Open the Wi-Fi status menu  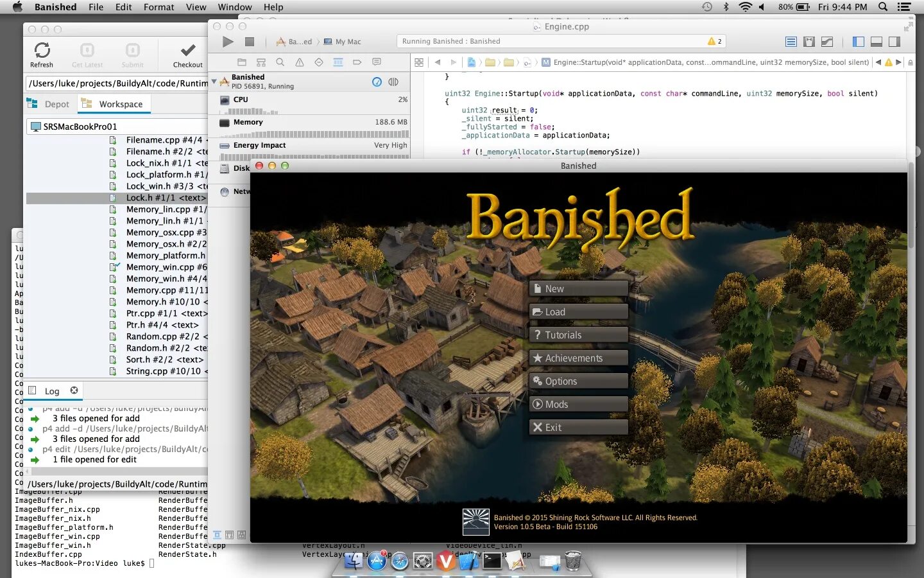click(745, 7)
